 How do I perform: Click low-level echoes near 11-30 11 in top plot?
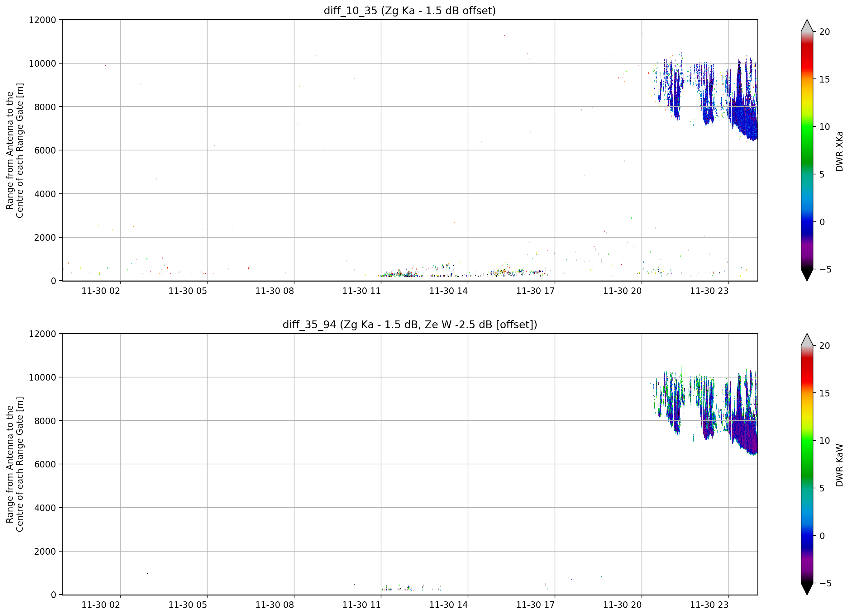point(403,274)
